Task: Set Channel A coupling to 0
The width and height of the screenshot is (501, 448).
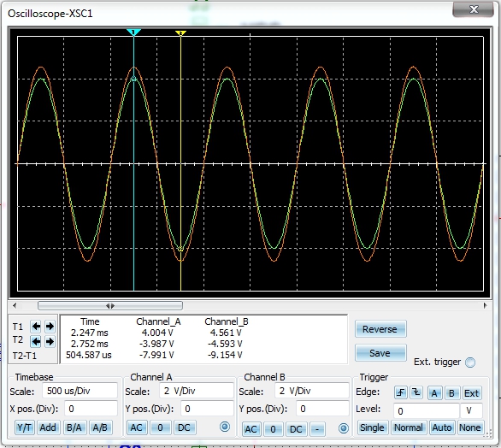Action: point(160,427)
